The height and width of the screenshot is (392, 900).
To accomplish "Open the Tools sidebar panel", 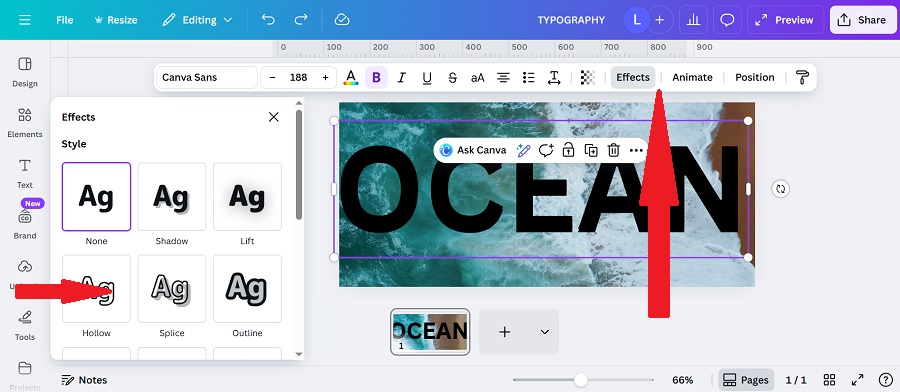I will pyautogui.click(x=25, y=325).
